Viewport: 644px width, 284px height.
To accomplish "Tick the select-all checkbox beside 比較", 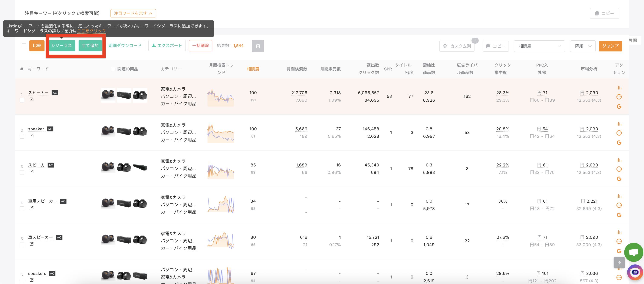I will (x=24, y=46).
